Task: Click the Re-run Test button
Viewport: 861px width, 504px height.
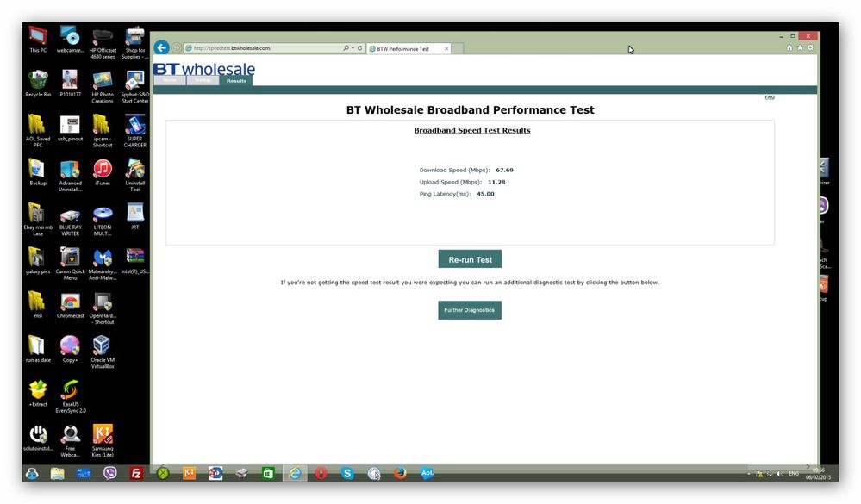Action: 470,259
